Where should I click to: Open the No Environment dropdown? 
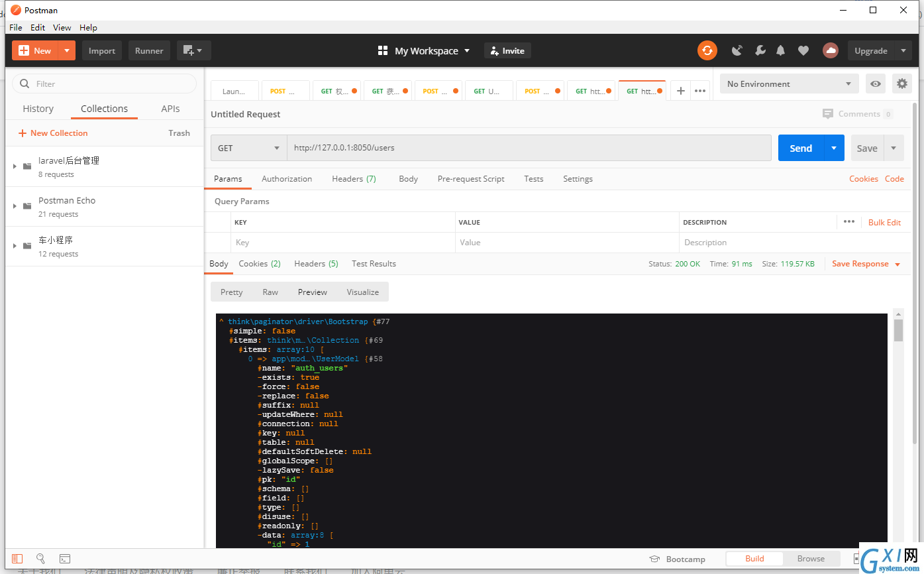(x=790, y=84)
